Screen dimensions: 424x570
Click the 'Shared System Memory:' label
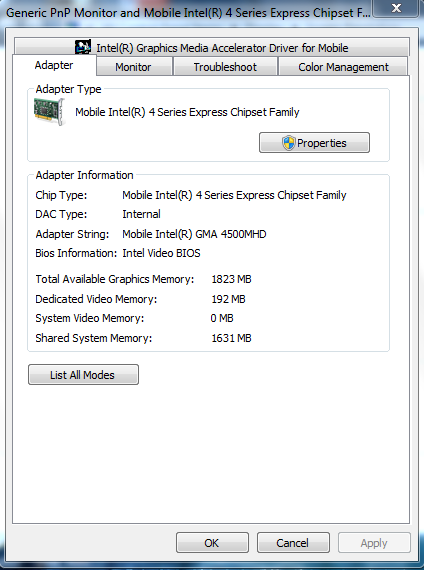tap(93, 338)
